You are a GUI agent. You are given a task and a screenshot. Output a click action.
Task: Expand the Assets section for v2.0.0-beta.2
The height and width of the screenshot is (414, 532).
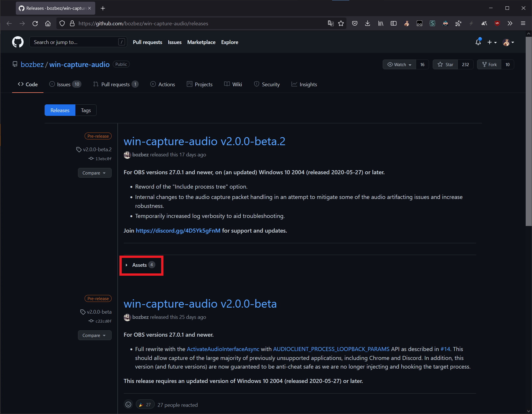pos(141,265)
